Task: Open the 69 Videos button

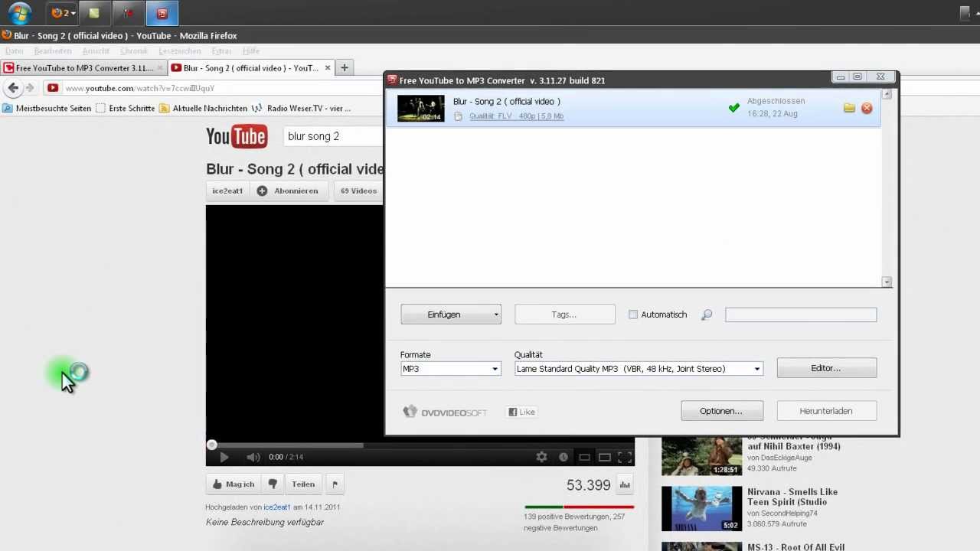Action: click(x=359, y=191)
